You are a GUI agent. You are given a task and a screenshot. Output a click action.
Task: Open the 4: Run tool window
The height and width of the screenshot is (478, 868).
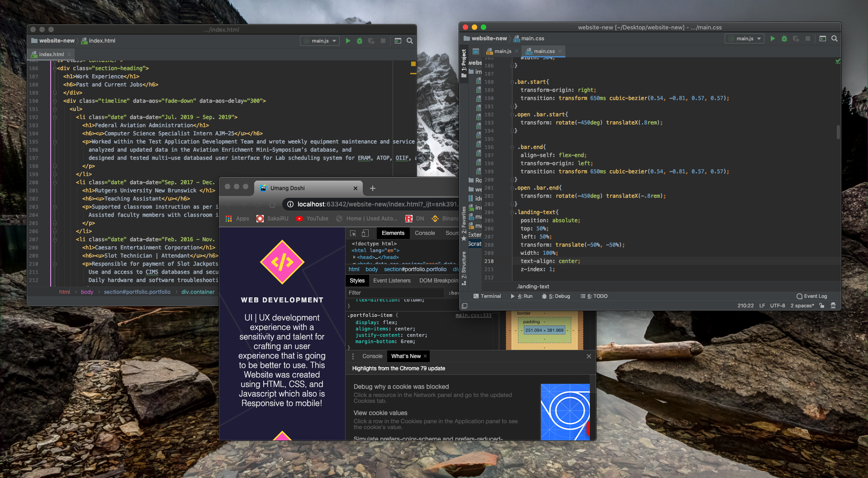tap(522, 296)
